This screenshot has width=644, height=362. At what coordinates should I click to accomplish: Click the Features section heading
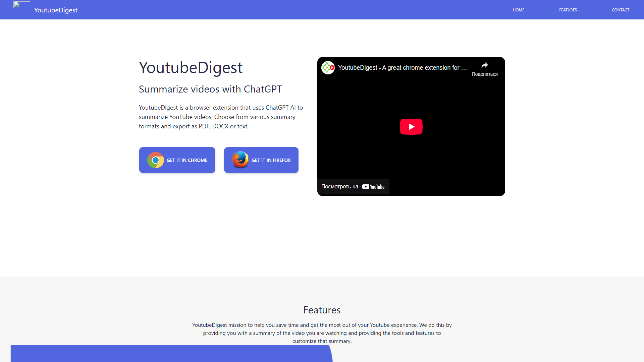(322, 310)
